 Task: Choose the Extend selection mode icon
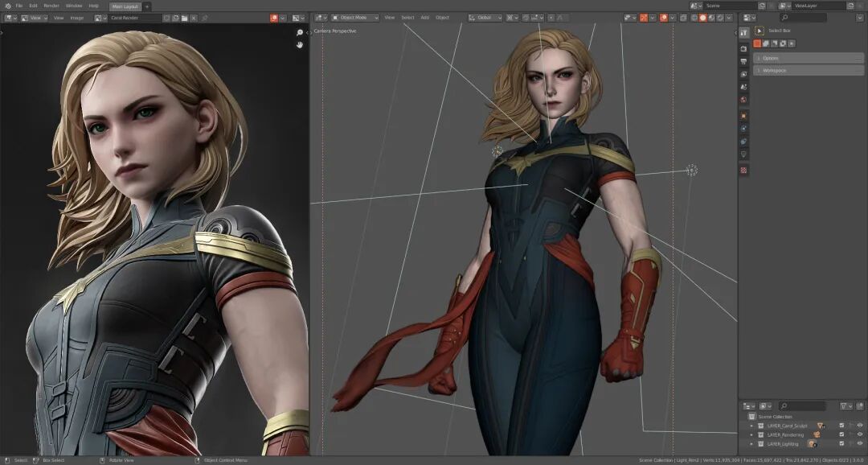766,43
